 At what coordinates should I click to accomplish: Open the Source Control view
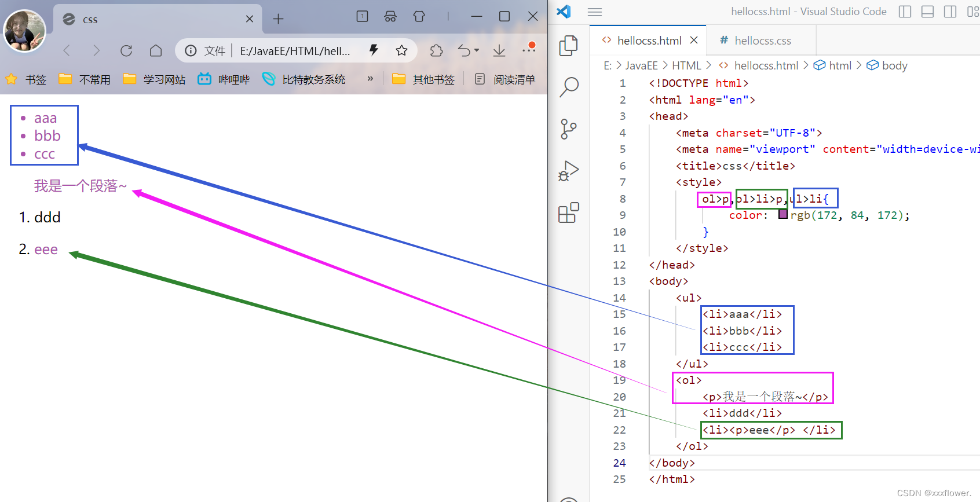pos(568,129)
